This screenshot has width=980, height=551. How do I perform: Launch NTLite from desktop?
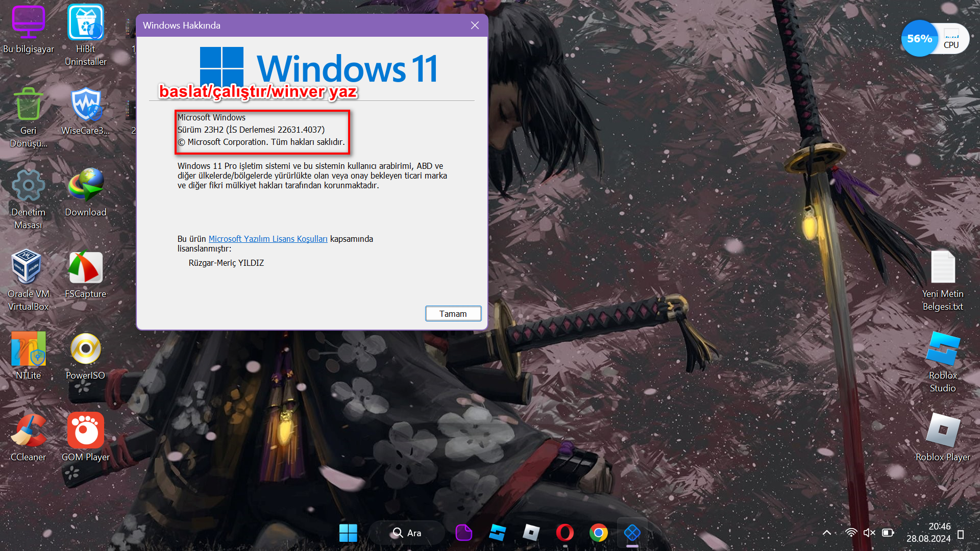[x=28, y=349]
